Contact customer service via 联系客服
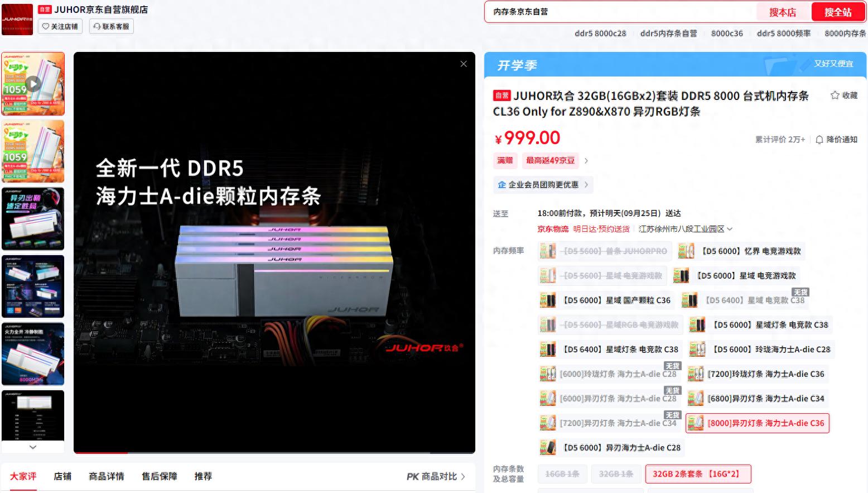868x493 pixels. point(112,26)
